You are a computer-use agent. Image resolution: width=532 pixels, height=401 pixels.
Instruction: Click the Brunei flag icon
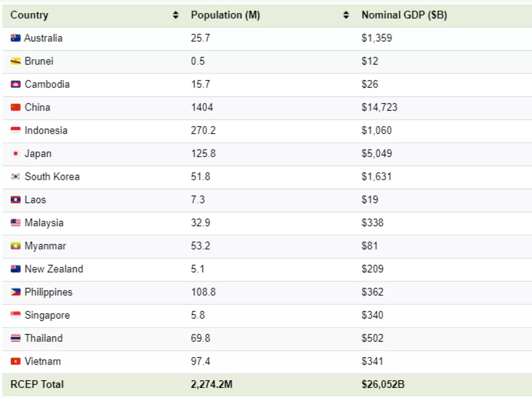click(x=16, y=61)
